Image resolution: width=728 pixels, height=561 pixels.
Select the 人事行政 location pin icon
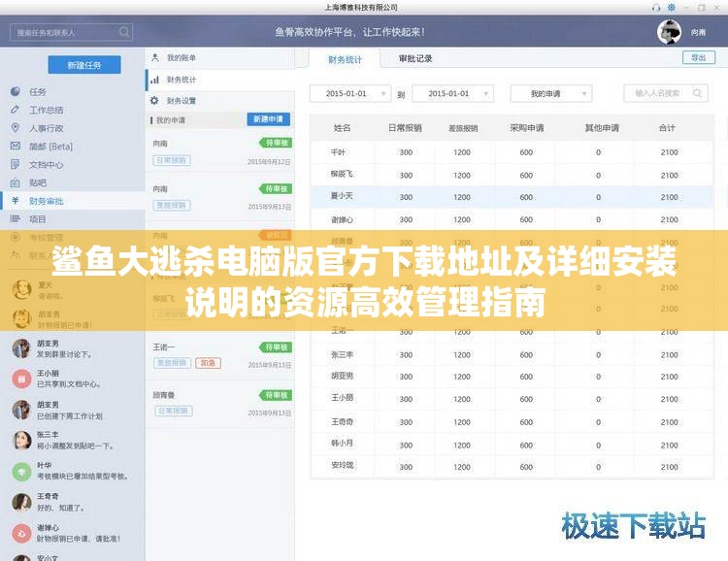(x=16, y=128)
